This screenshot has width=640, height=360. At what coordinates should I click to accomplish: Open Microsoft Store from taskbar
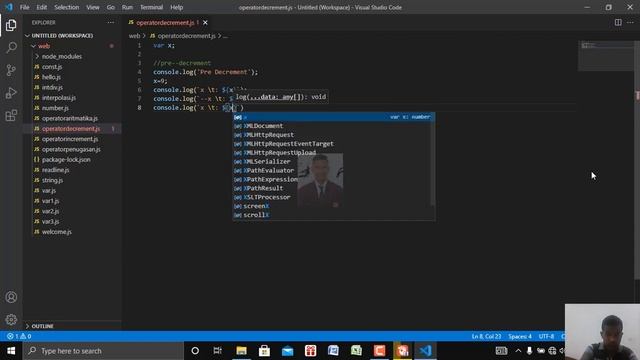click(x=264, y=351)
